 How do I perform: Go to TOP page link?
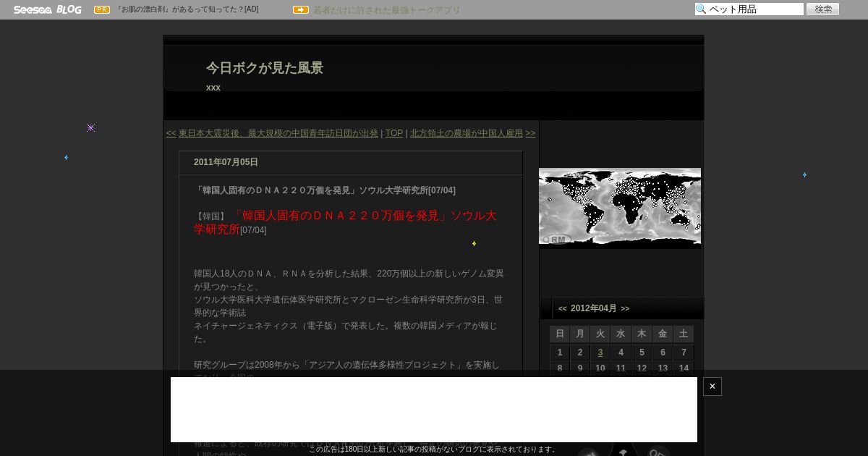click(x=394, y=133)
